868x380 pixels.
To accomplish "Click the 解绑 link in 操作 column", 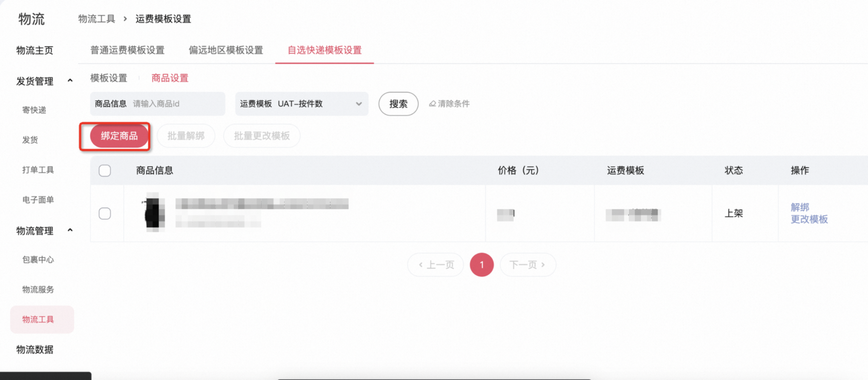I will pos(800,207).
